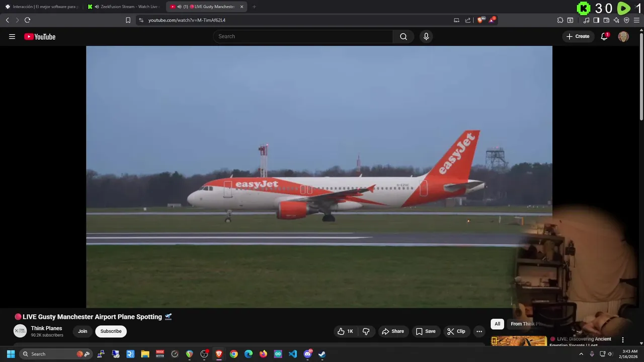Open Google Chrome from taskbar
The image size is (644, 362).
[233, 354]
